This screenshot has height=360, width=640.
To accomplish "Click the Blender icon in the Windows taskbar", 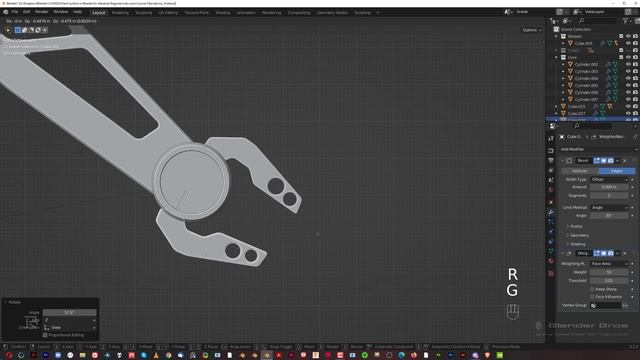I will coord(267,355).
